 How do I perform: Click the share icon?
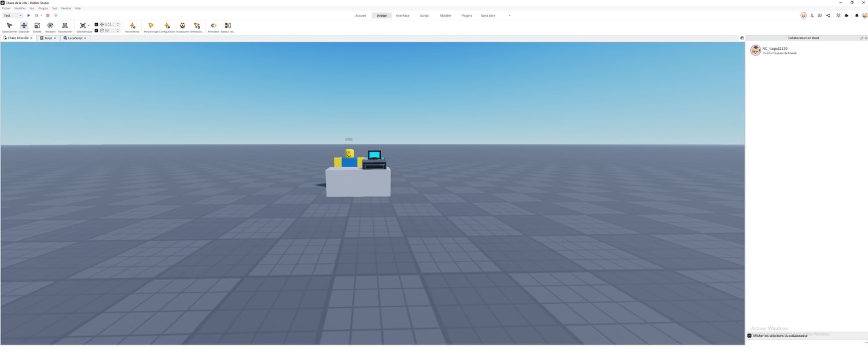(828, 16)
